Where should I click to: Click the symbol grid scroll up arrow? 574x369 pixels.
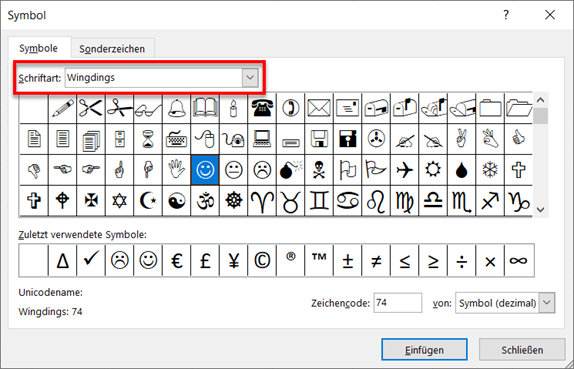click(x=540, y=100)
